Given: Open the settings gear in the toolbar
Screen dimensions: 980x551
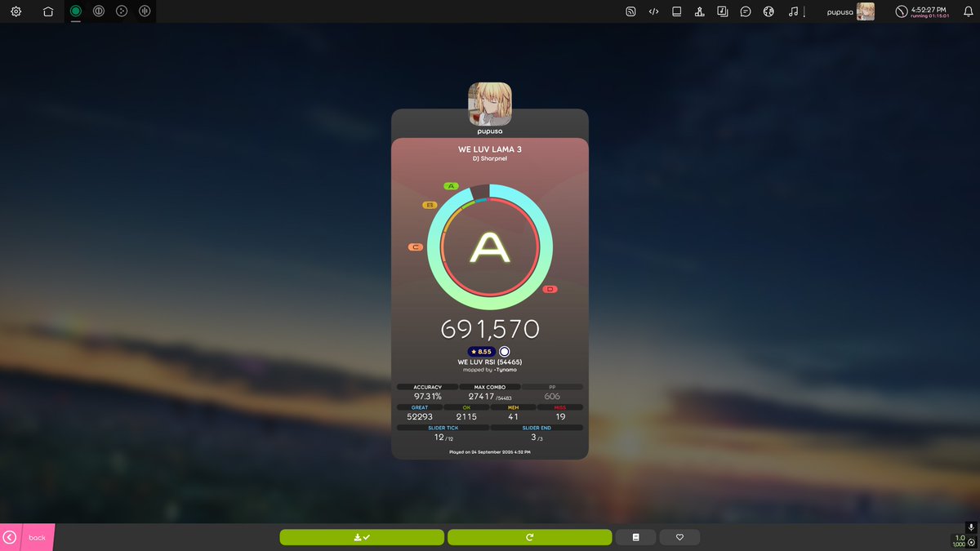Looking at the screenshot, I should (16, 11).
